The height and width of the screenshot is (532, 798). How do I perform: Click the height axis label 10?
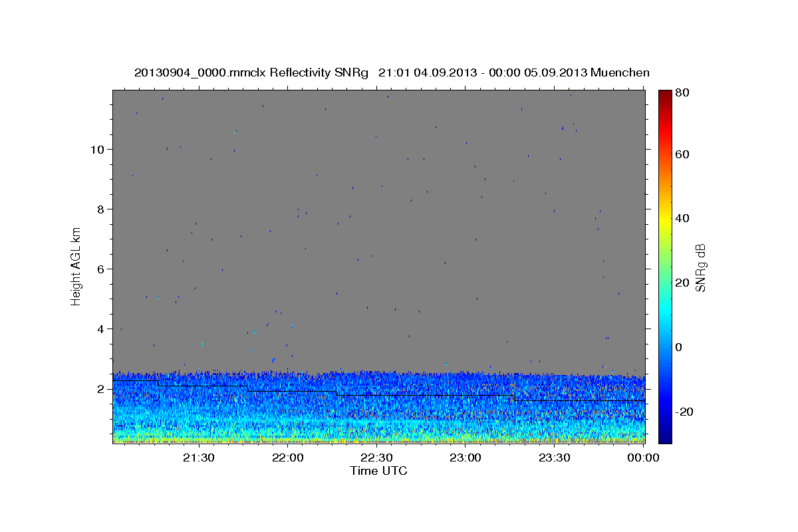98,150
